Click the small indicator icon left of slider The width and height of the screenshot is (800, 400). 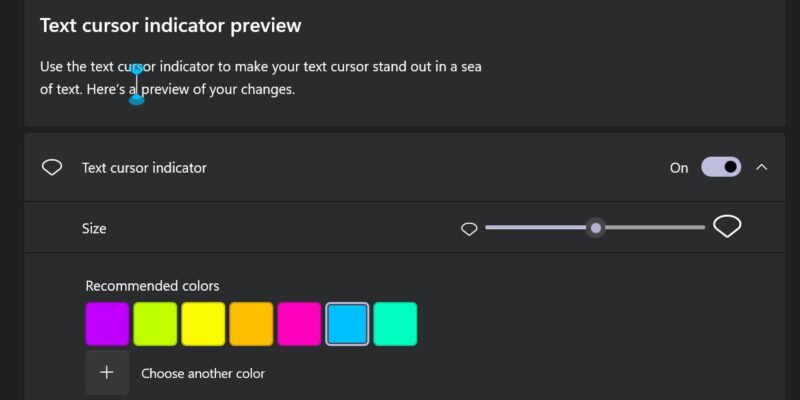coord(469,229)
